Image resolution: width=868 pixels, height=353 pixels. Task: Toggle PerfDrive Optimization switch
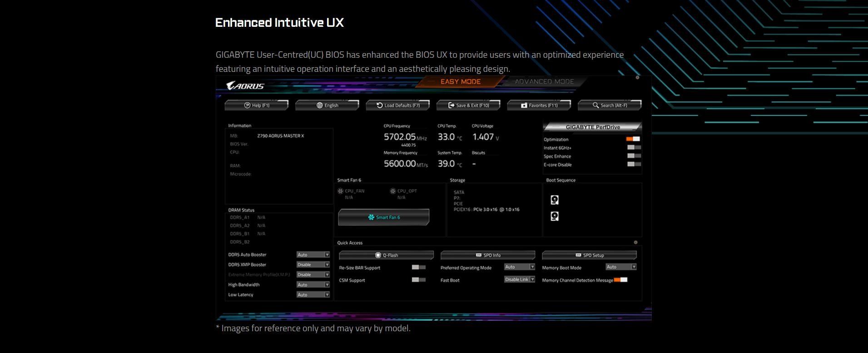(633, 139)
